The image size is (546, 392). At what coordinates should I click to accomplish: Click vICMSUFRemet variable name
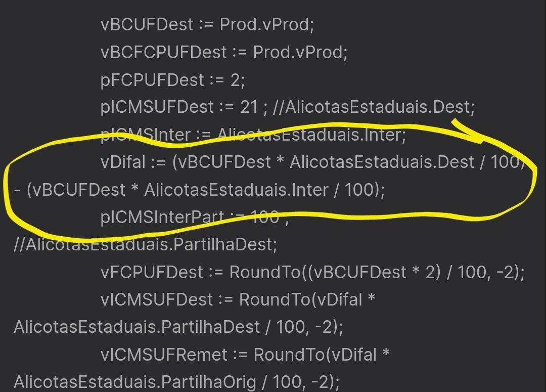coord(164,355)
